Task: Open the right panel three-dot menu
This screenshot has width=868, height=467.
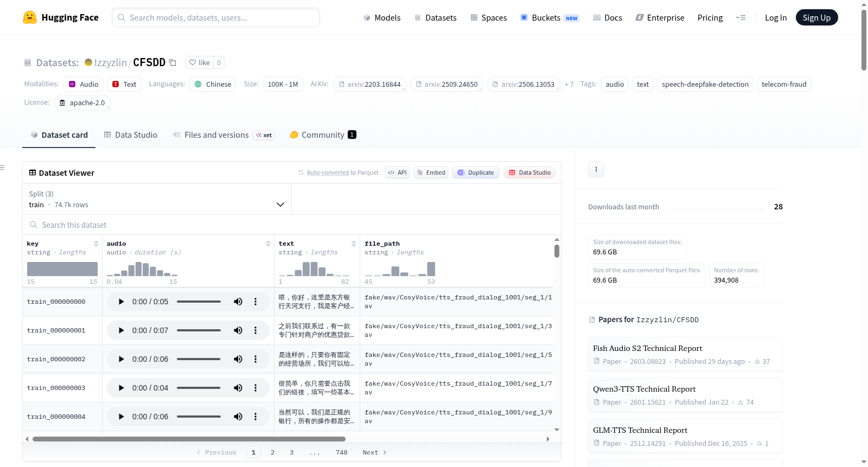Action: point(596,169)
